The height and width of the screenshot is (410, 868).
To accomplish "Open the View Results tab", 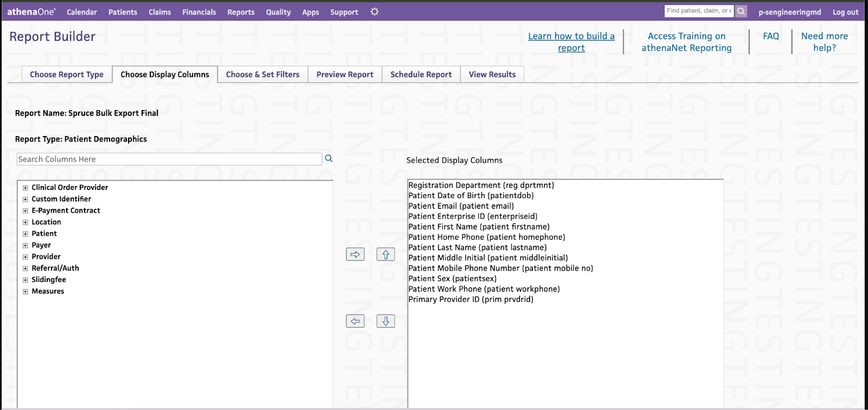I will click(x=492, y=74).
